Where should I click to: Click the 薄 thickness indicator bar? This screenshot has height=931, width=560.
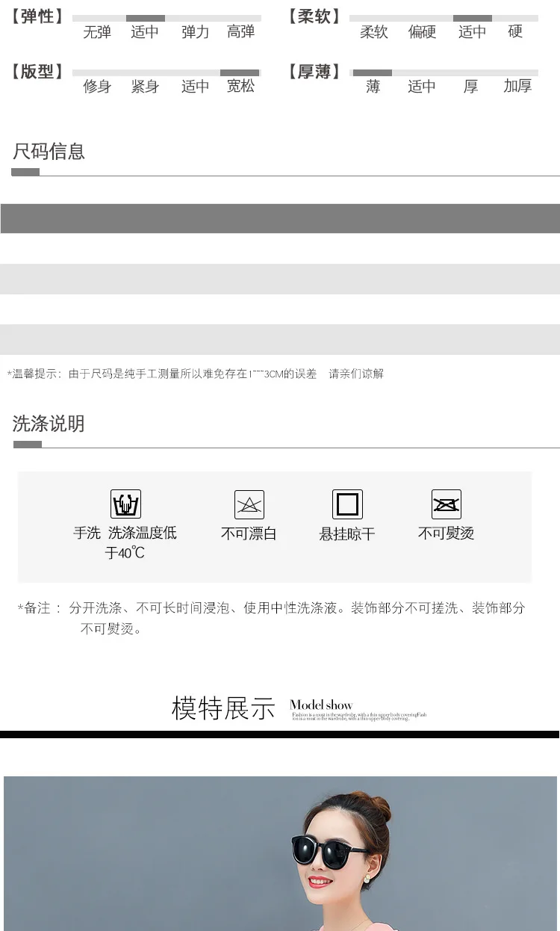373,72
